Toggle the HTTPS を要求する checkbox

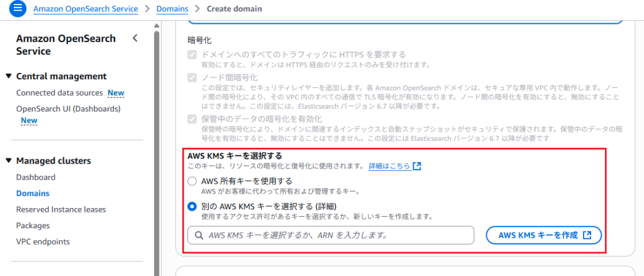coord(192,55)
